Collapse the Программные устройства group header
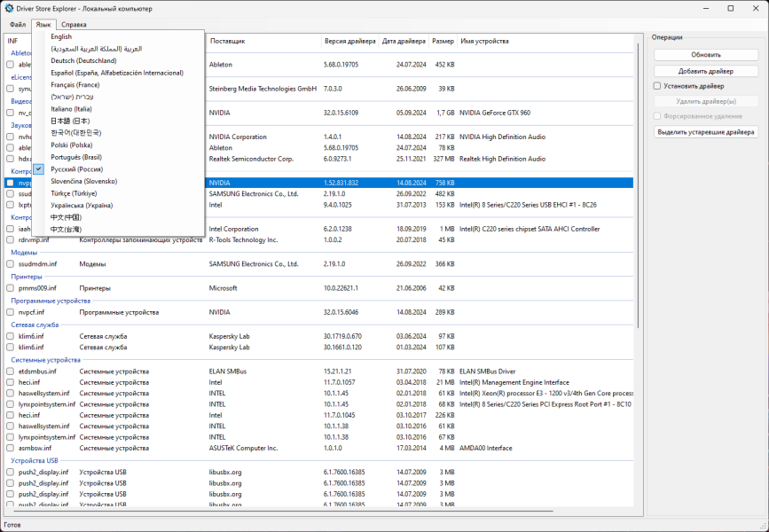The width and height of the screenshot is (769, 532). [51, 301]
